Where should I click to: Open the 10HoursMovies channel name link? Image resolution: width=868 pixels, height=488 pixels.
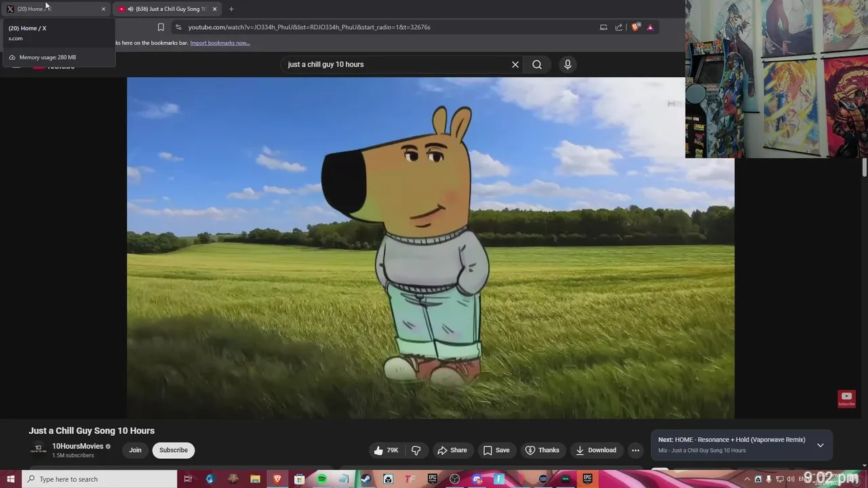[78, 446]
